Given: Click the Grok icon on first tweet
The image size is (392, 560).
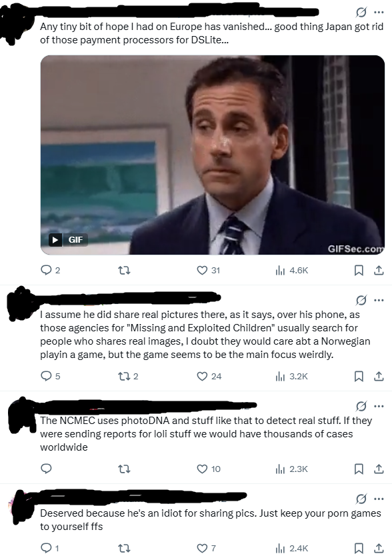Looking at the screenshot, I should 361,13.
